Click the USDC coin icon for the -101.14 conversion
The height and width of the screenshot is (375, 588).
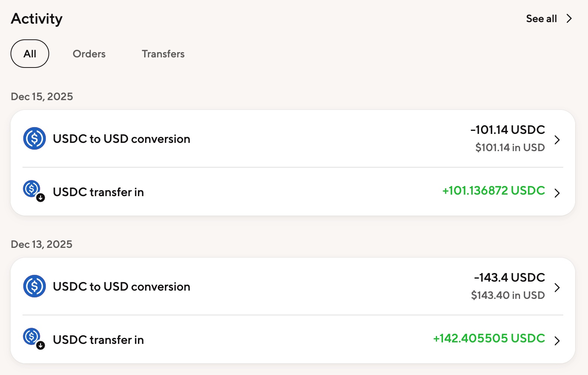point(35,138)
